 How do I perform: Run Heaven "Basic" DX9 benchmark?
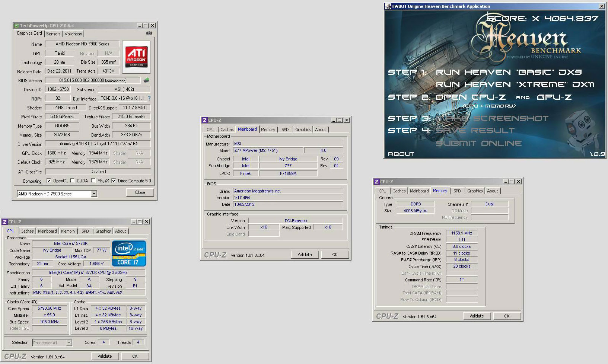(509, 72)
